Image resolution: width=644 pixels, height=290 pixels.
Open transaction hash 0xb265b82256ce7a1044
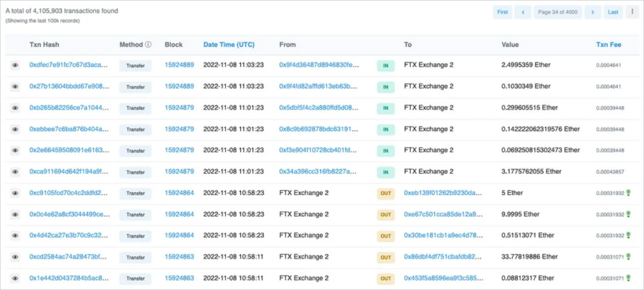69,108
